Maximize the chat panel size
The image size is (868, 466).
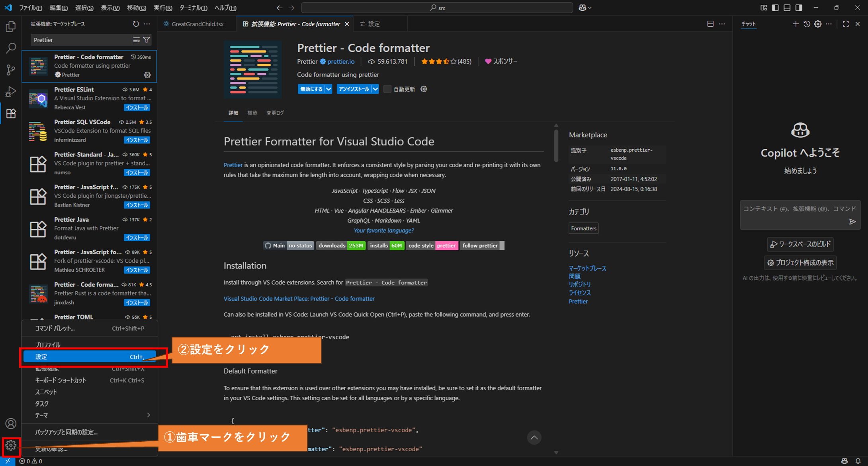(846, 24)
